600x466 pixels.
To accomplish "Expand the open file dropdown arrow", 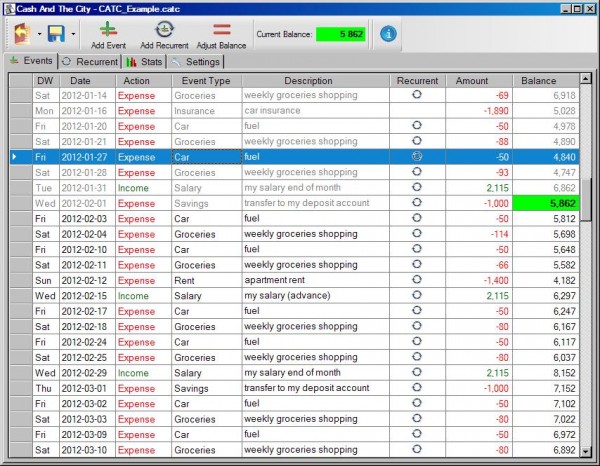I will (38, 35).
